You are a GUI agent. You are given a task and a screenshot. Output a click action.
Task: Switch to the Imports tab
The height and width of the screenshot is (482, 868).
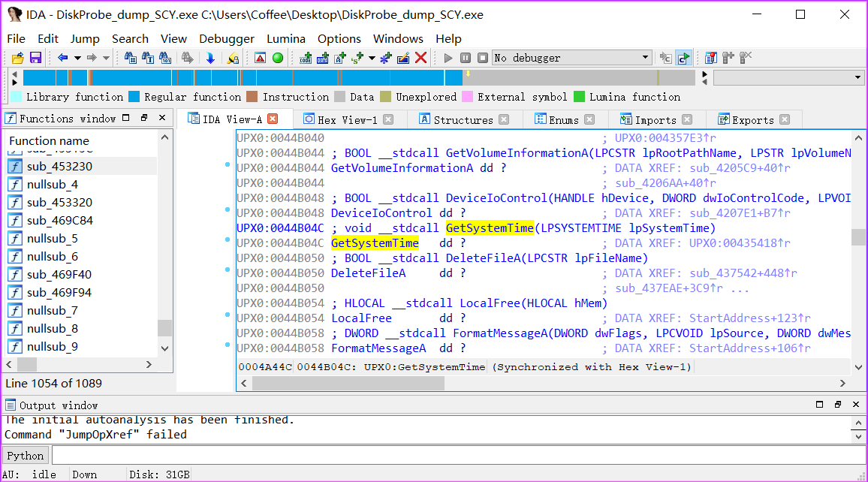(656, 119)
